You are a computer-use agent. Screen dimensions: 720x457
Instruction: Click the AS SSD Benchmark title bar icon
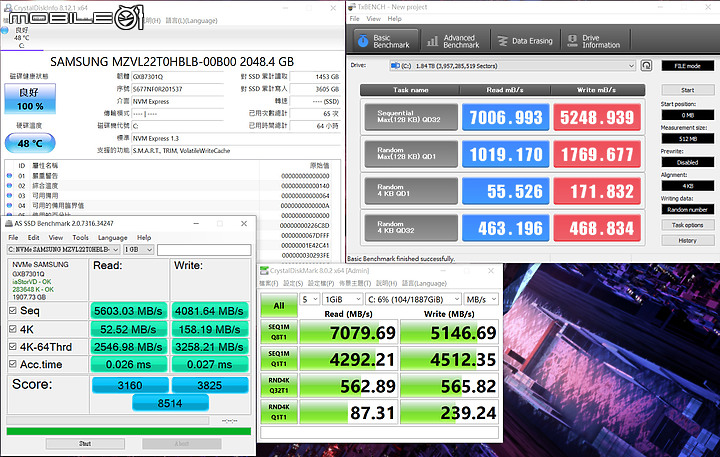point(9,224)
